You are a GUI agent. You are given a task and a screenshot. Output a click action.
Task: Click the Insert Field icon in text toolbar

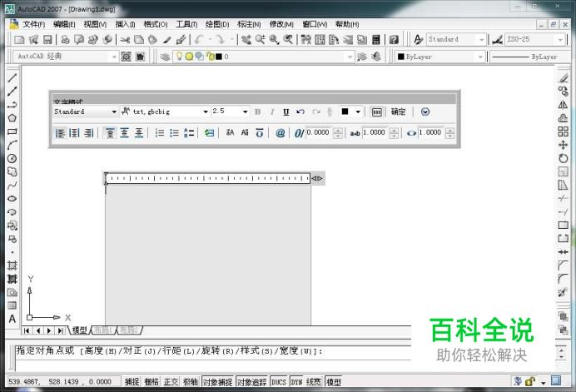pyautogui.click(x=209, y=132)
